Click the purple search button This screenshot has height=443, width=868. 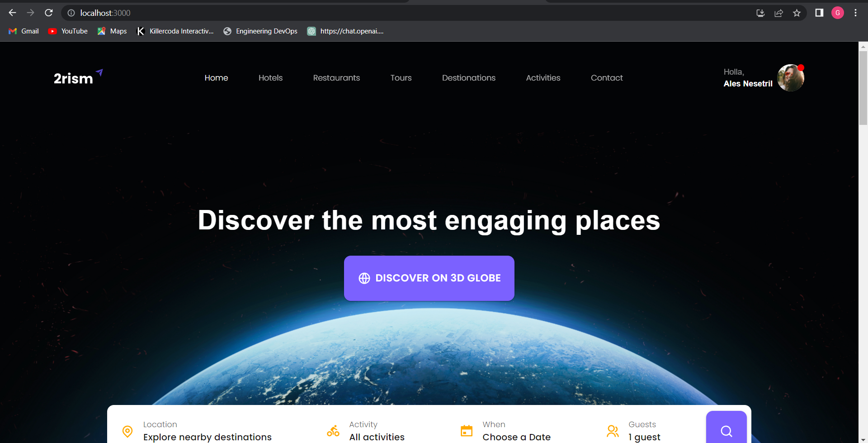click(726, 427)
